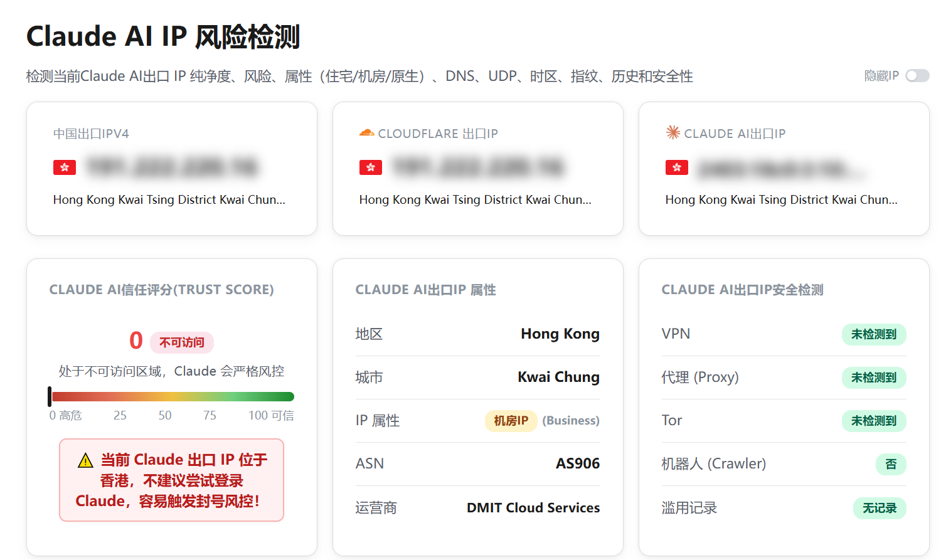
Task: Click the 不可访问 status badge
Action: click(x=182, y=342)
